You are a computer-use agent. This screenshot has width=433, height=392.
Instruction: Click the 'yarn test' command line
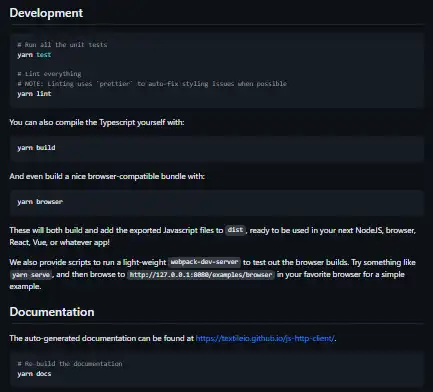click(x=34, y=55)
